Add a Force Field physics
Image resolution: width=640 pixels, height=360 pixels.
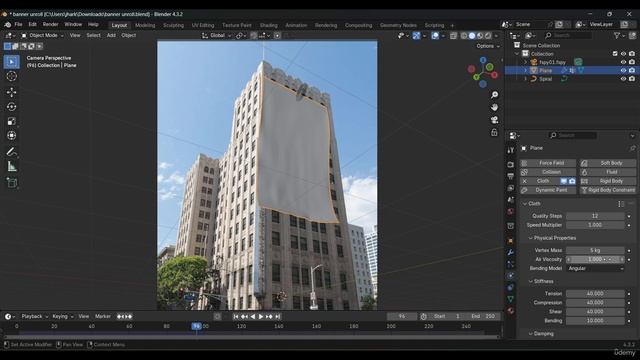tap(548, 163)
